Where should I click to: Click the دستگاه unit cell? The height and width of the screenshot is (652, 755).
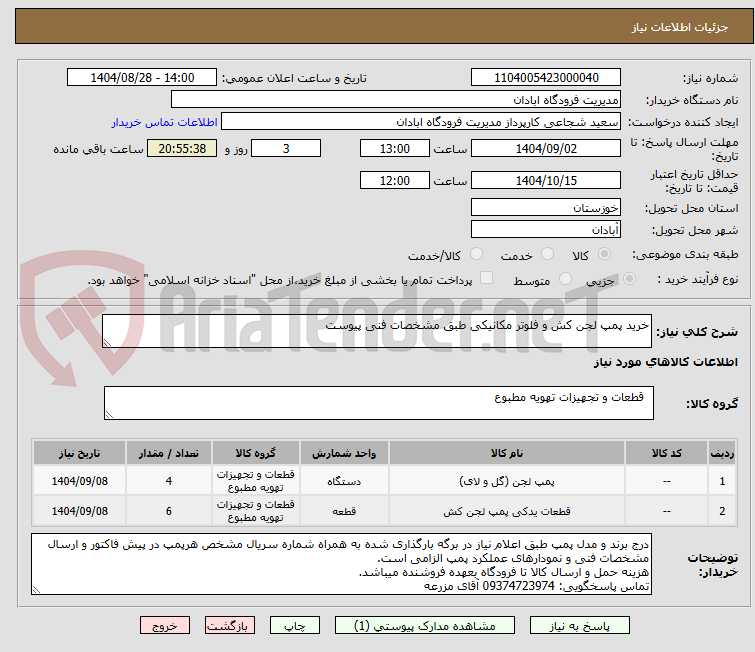tap(344, 481)
